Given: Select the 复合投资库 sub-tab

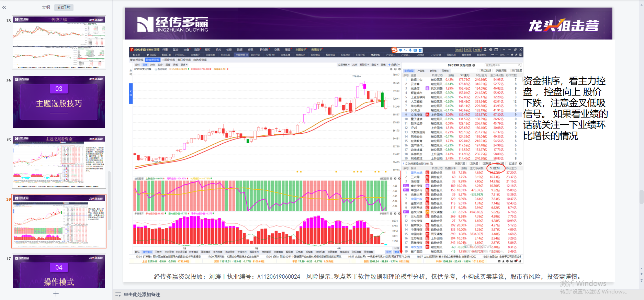Looking at the screenshot, I should click(x=137, y=60).
